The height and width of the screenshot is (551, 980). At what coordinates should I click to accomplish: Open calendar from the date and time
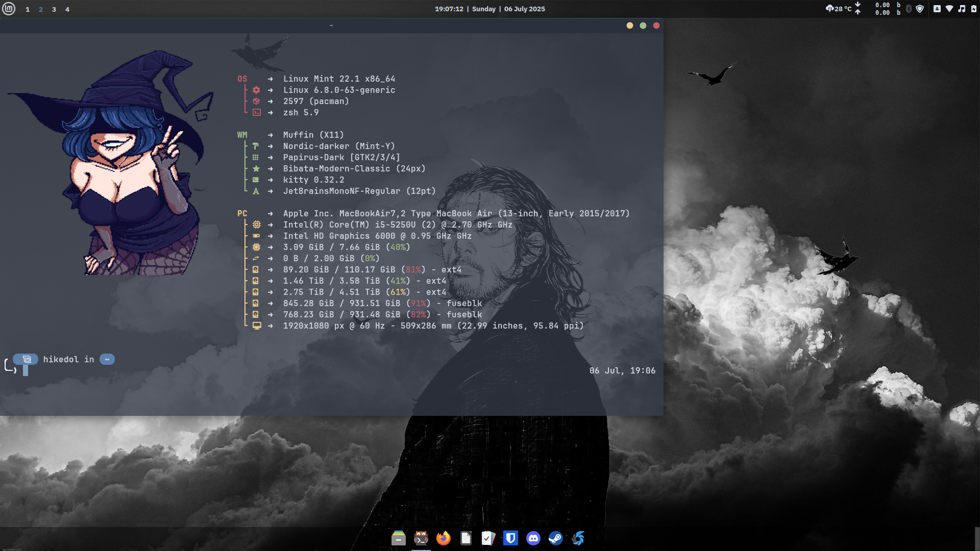click(x=490, y=9)
